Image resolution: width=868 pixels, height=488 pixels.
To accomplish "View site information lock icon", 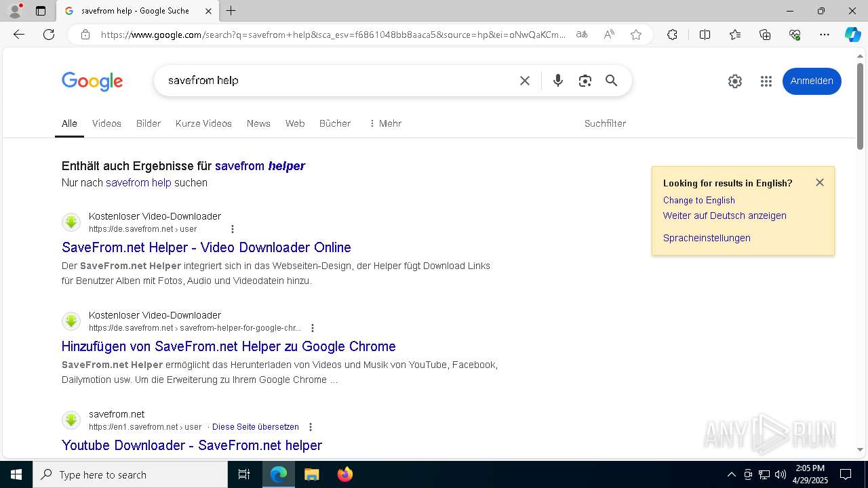I will (85, 35).
